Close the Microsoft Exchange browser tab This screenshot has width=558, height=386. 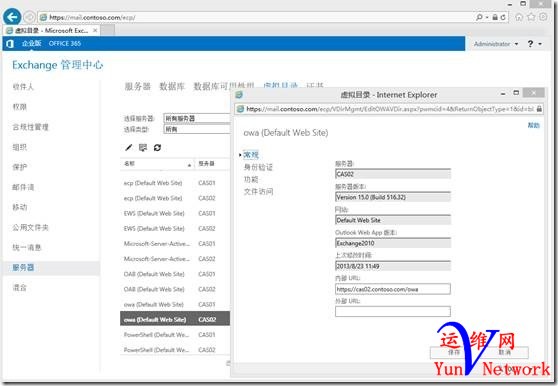tap(95, 31)
